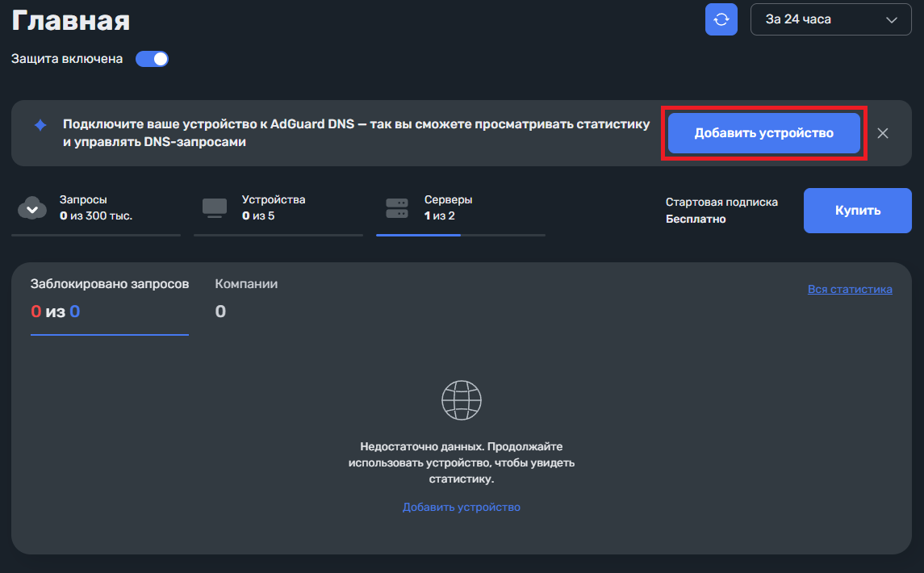The height and width of the screenshot is (573, 924).
Task: Click the chevron arrow in the period selector
Action: coord(892,19)
